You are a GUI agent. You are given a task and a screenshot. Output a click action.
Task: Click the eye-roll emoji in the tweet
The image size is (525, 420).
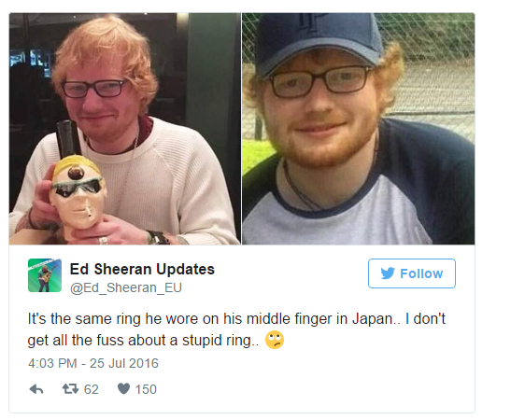point(275,340)
